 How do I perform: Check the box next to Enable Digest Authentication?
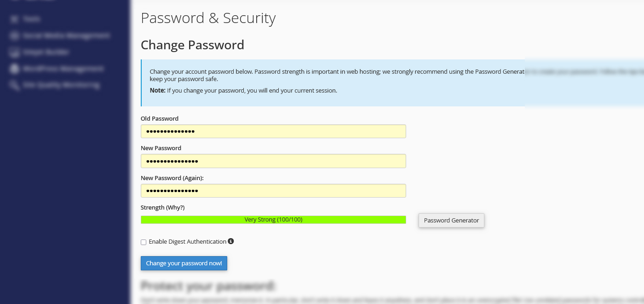[143, 242]
